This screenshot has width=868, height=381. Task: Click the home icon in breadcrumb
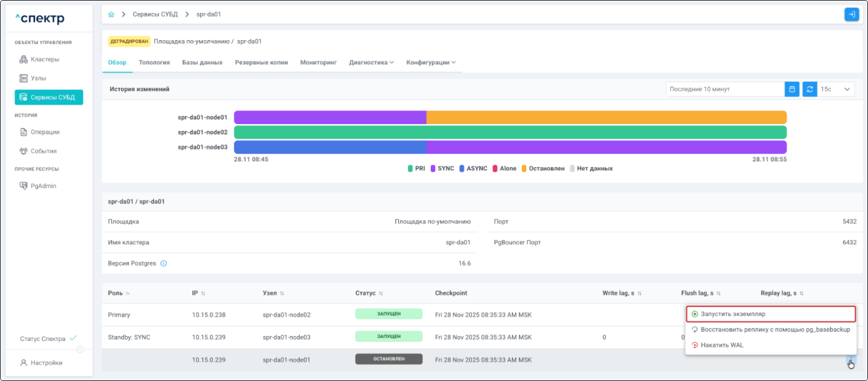[x=112, y=14]
